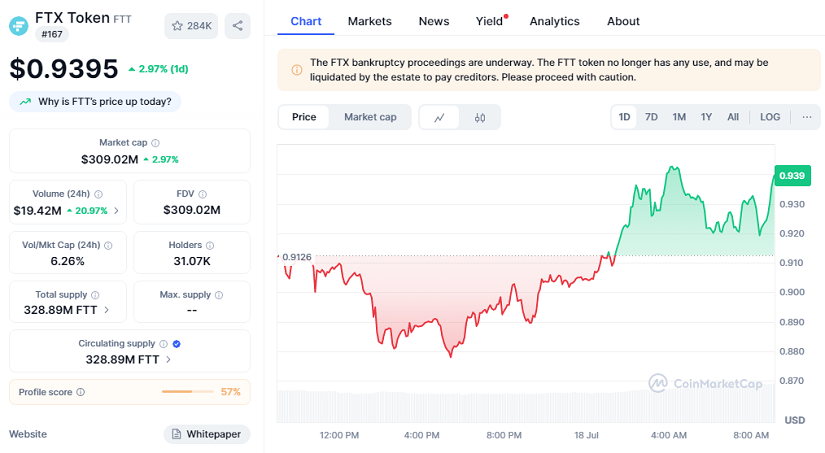This screenshot has height=453, width=825.
Task: Add FTT to watchlist via star button
Action: point(191,26)
